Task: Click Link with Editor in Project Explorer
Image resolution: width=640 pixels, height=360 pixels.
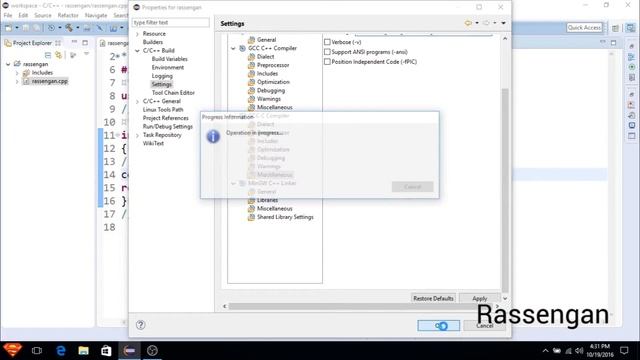Action: coord(59,55)
